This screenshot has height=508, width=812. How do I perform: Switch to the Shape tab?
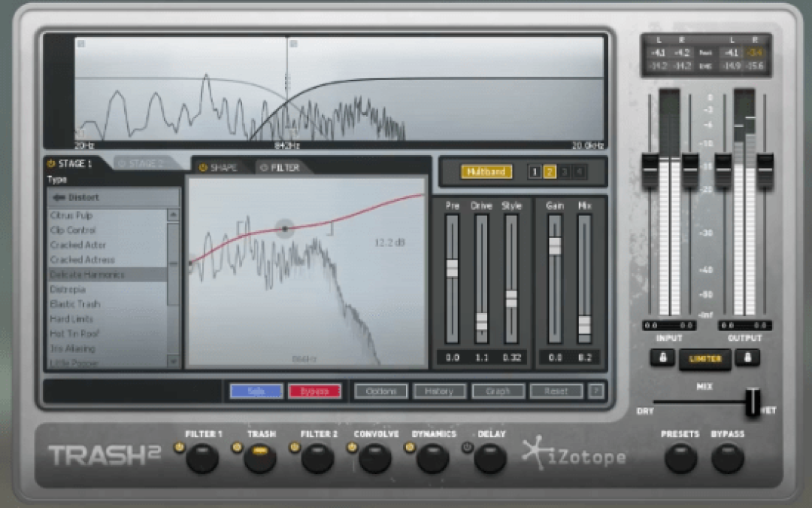(223, 167)
